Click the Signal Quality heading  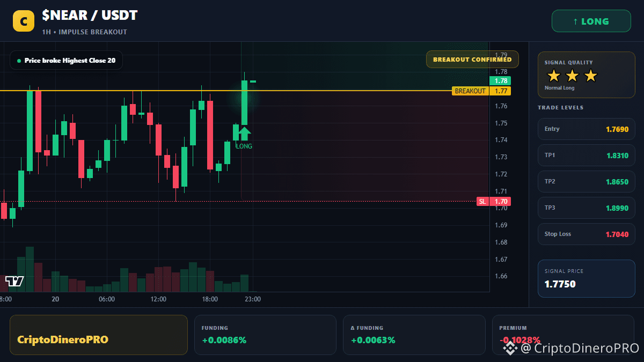click(x=569, y=63)
